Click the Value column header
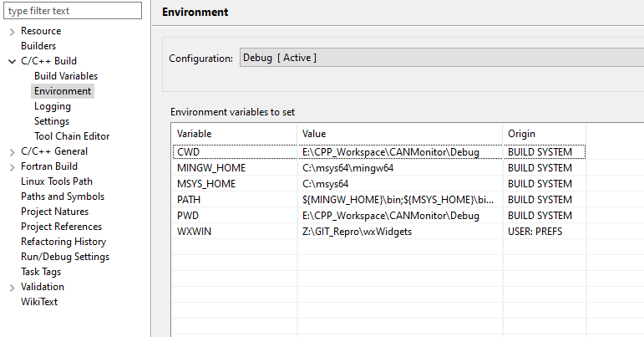The height and width of the screenshot is (337, 644). [399, 134]
